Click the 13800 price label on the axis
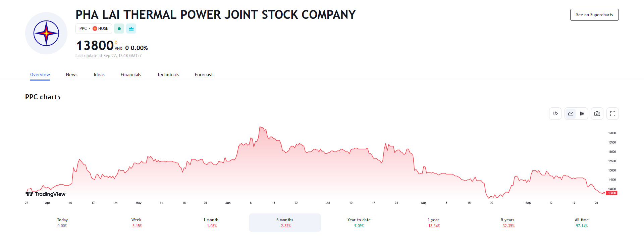Screen dimensions: 644x247 611,193
